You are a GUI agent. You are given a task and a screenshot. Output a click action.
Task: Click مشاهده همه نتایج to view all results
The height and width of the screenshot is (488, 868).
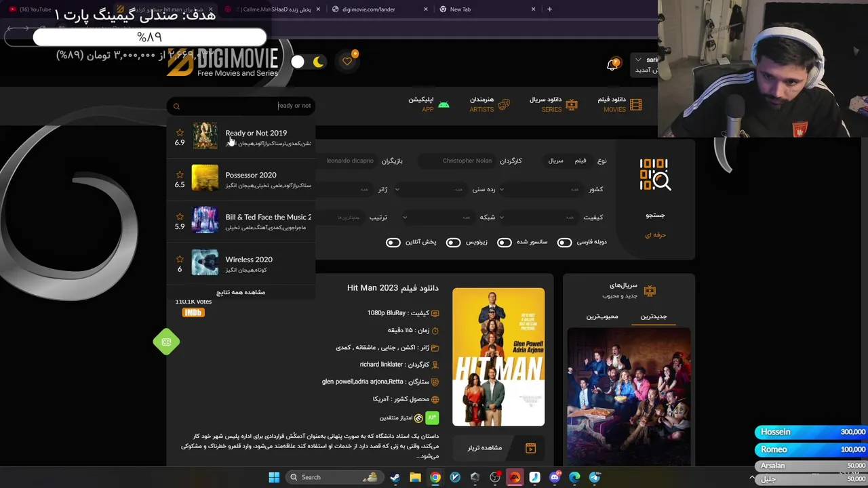point(241,292)
